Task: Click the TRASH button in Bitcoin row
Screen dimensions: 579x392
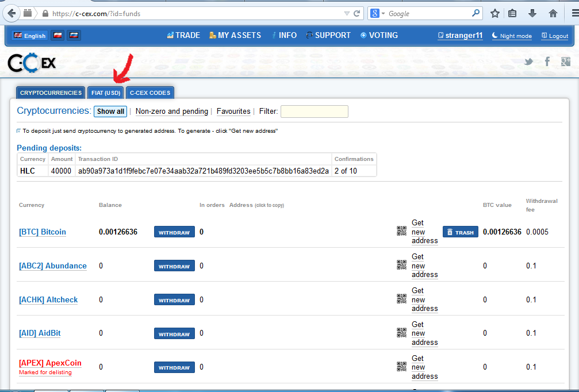Action: click(x=461, y=232)
